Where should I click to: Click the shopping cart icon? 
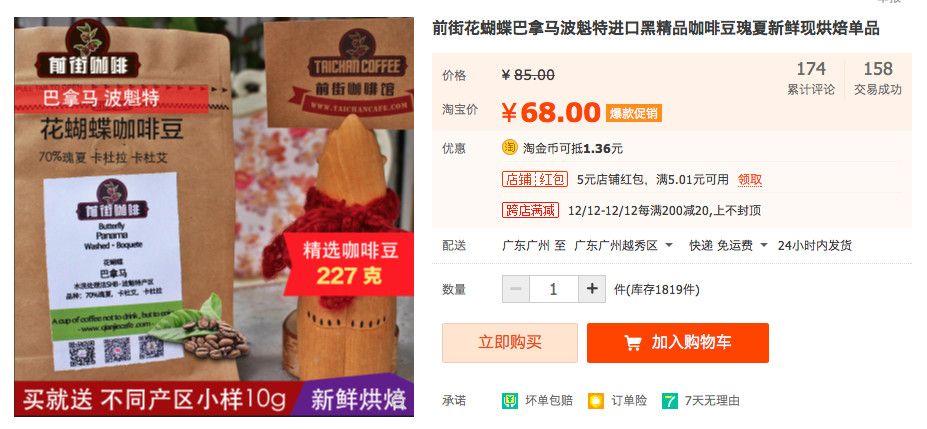(633, 343)
